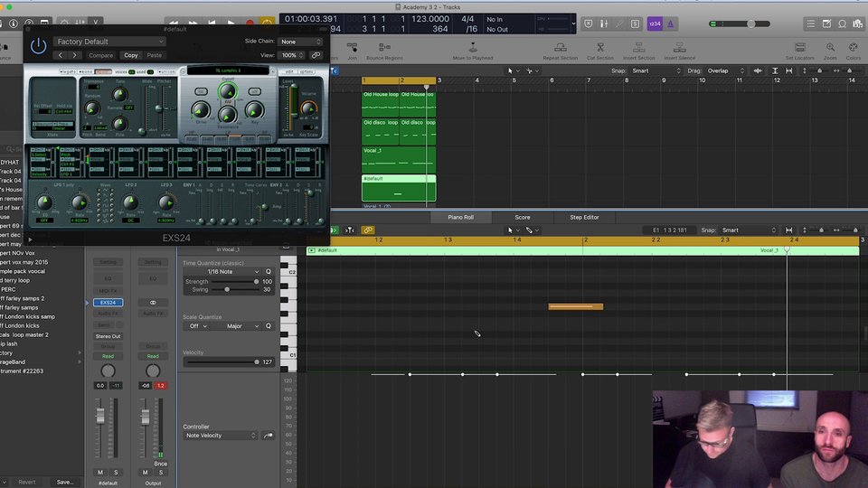Image resolution: width=868 pixels, height=488 pixels.
Task: Click the master volume slider in control bar
Action: [740, 23]
